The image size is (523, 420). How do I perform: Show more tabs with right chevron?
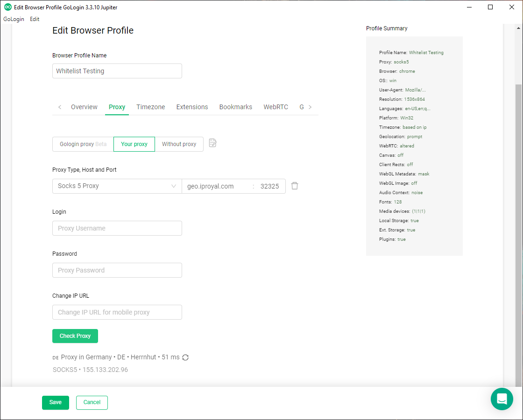point(310,107)
